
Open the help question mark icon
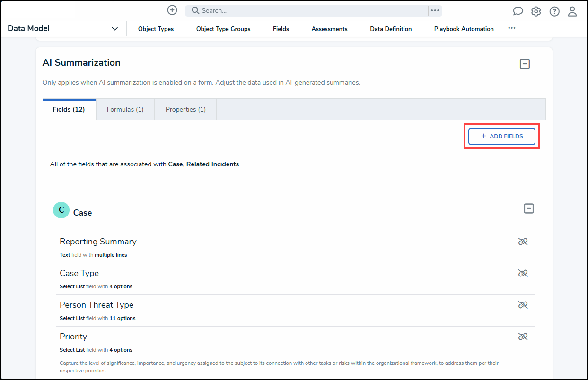[x=554, y=11]
